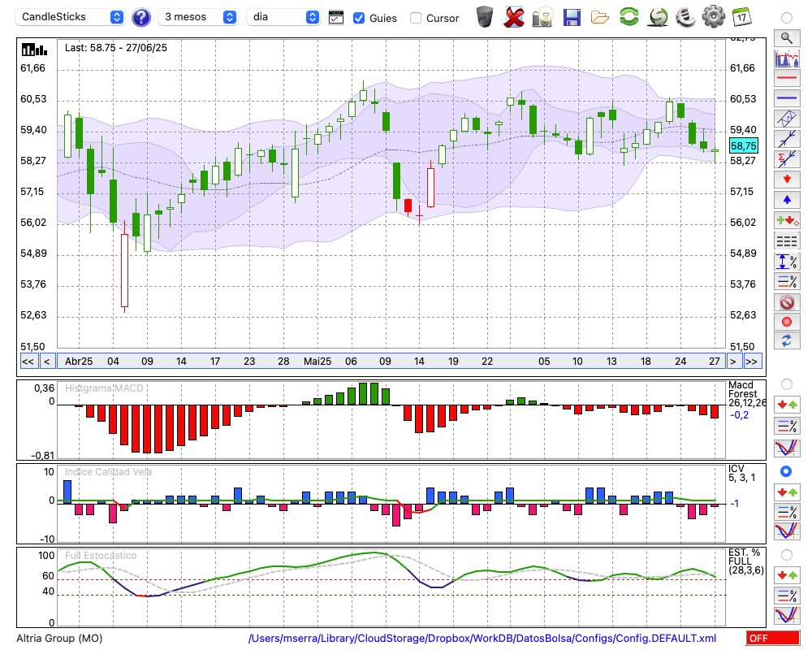Open a file with the folder icon

pyautogui.click(x=600, y=18)
